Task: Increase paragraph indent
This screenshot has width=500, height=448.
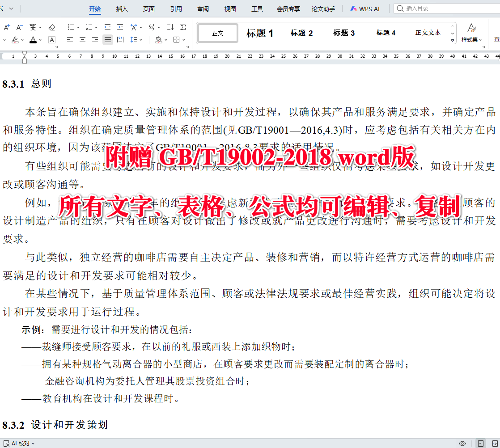Action: pyautogui.click(x=120, y=27)
